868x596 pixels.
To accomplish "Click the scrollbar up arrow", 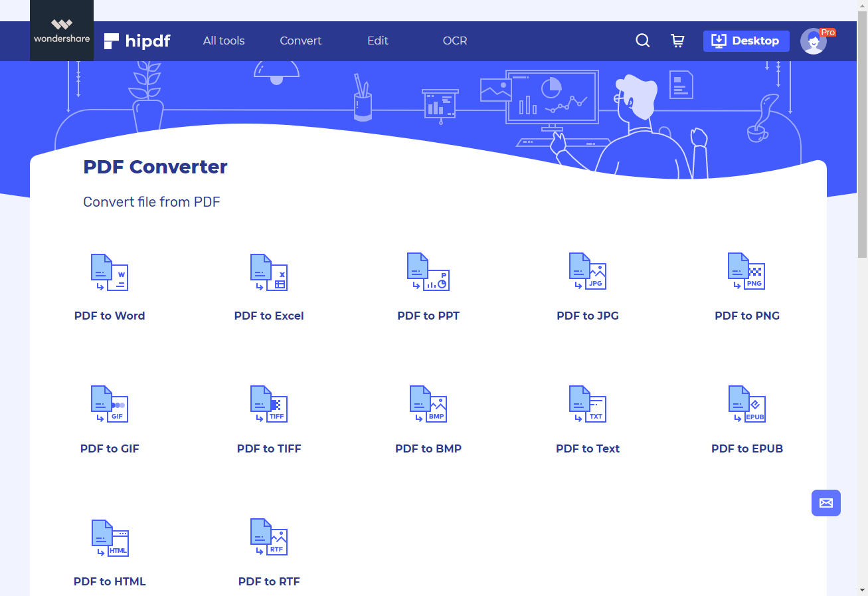I will pos(862,5).
